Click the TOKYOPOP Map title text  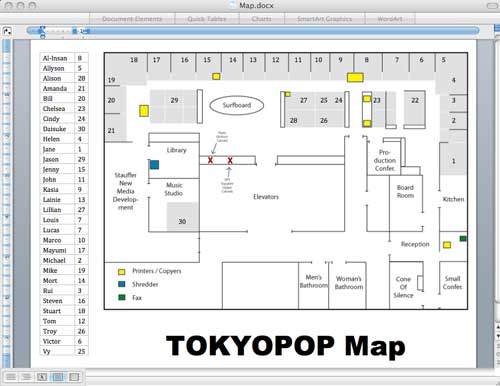[x=285, y=346]
